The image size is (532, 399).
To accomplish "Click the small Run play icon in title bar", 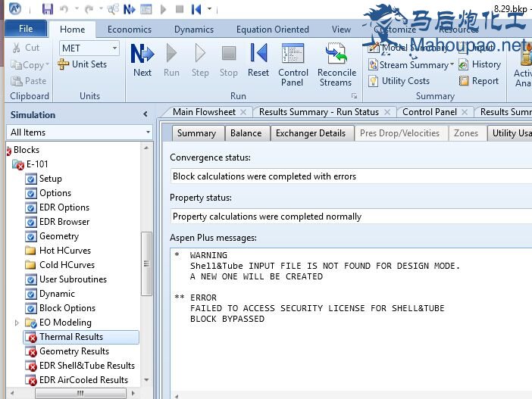I will pyautogui.click(x=163, y=9).
